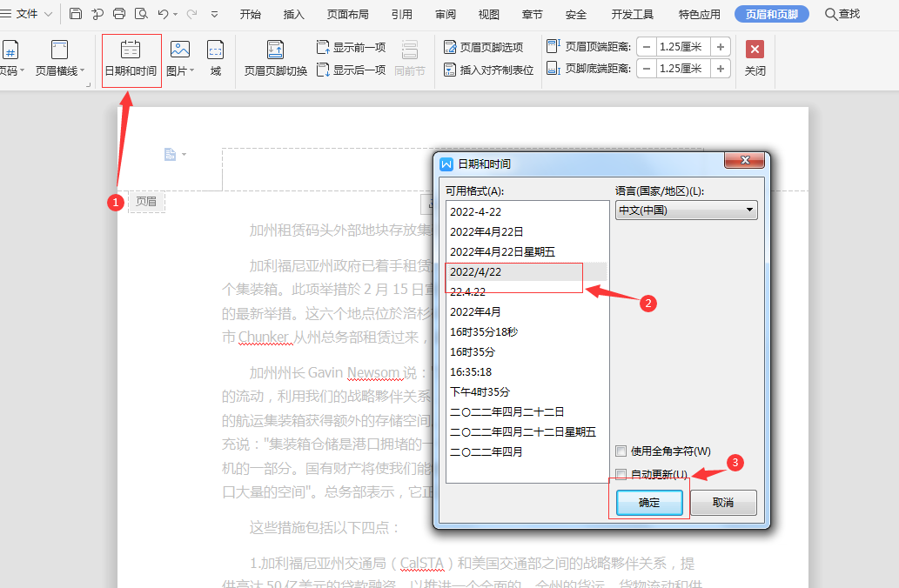The image size is (899, 588).
Task: Switch to the 安全 tab
Action: (x=575, y=14)
